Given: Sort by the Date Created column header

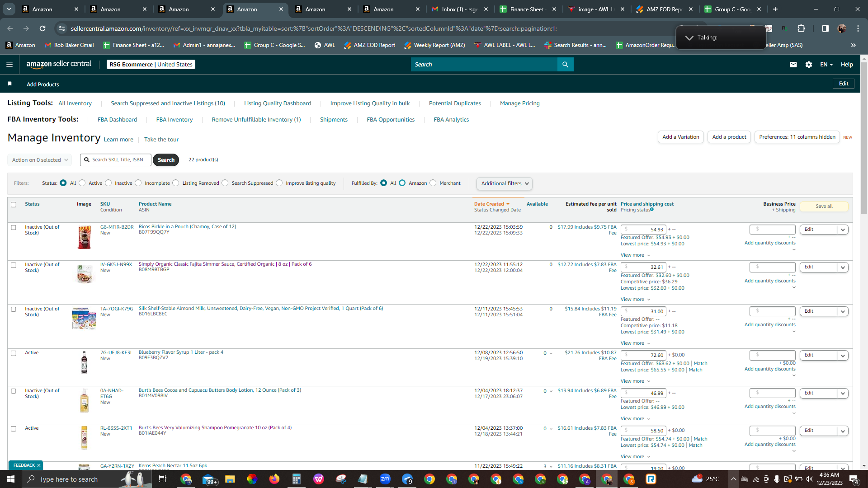Looking at the screenshot, I should (492, 204).
